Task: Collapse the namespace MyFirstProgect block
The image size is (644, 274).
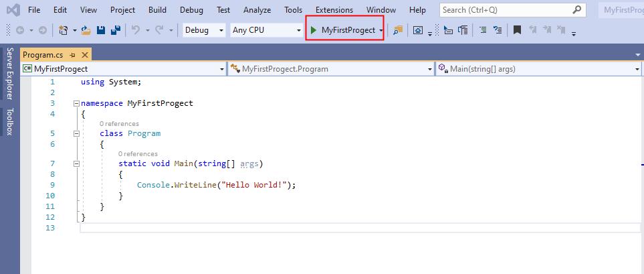Action: coord(76,104)
